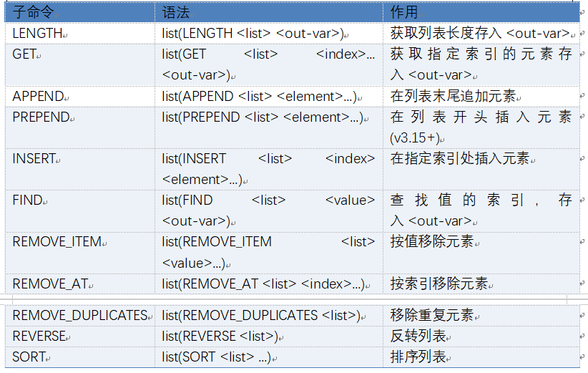The width and height of the screenshot is (588, 373).
Task: Select the APPEND subcommand cell
Action: 80,97
